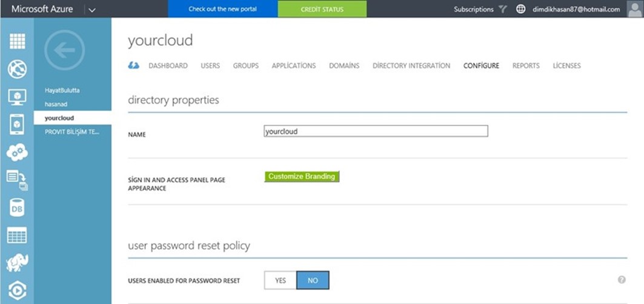Viewport: 644px width, 304px height.
Task: Set users enabled for password reset to NO
Action: (x=313, y=280)
